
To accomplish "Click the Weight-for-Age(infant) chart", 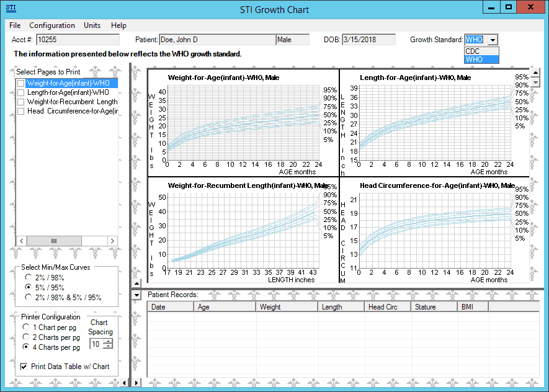I will (x=243, y=123).
